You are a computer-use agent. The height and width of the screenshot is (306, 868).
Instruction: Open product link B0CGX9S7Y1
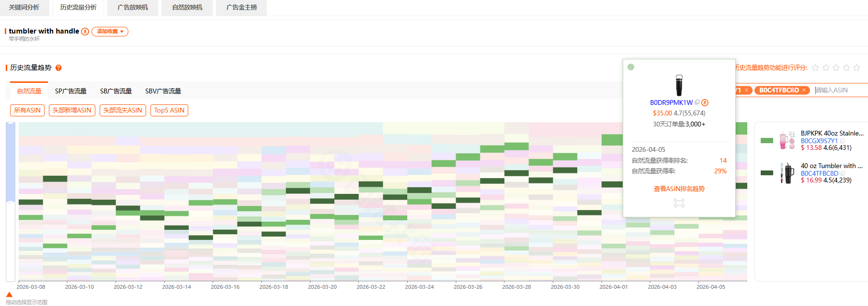pyautogui.click(x=819, y=141)
